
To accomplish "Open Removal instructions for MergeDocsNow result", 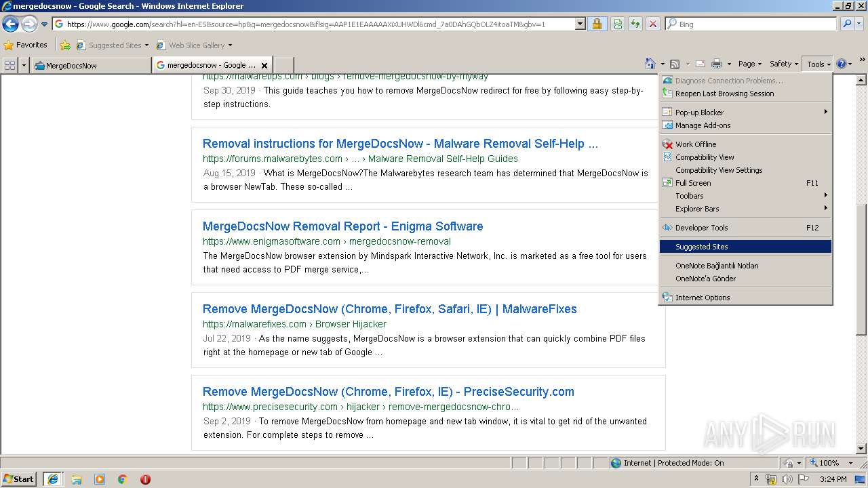I will coord(400,144).
